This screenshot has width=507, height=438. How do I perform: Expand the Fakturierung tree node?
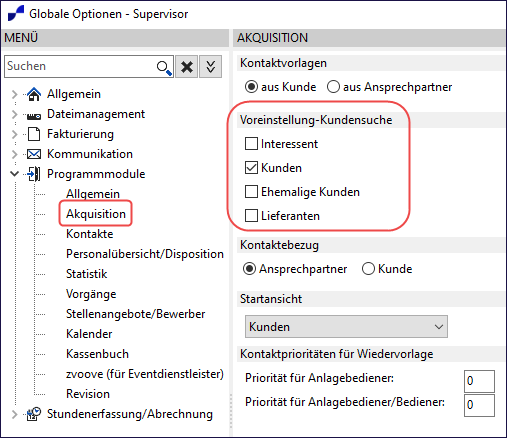[14, 134]
